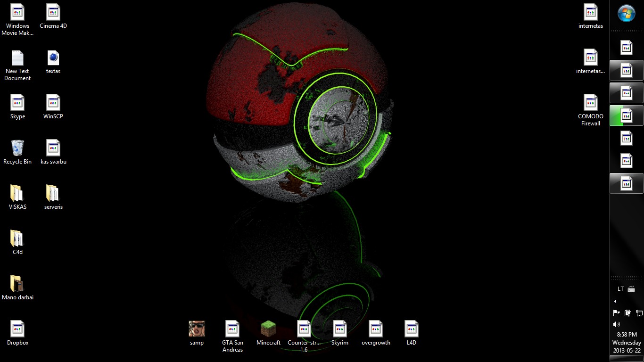Click the 8:58 PM clock

click(627, 335)
